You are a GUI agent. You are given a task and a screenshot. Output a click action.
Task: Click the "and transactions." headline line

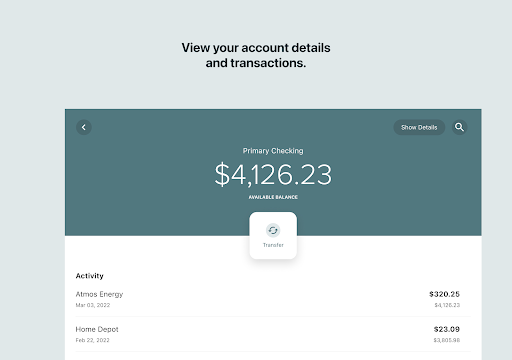[x=256, y=63]
